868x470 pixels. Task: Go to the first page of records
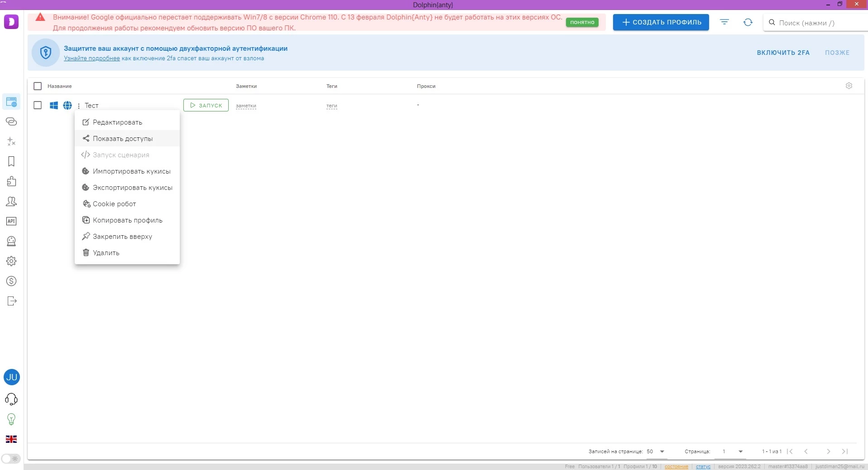pyautogui.click(x=790, y=451)
